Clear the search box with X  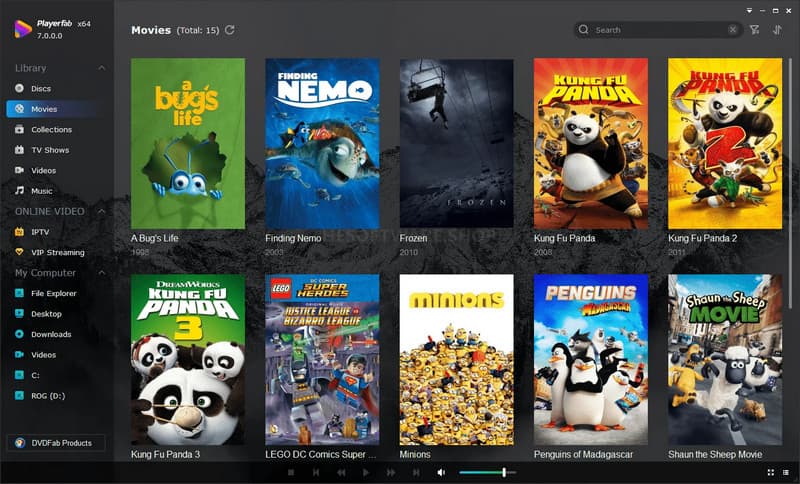[733, 30]
